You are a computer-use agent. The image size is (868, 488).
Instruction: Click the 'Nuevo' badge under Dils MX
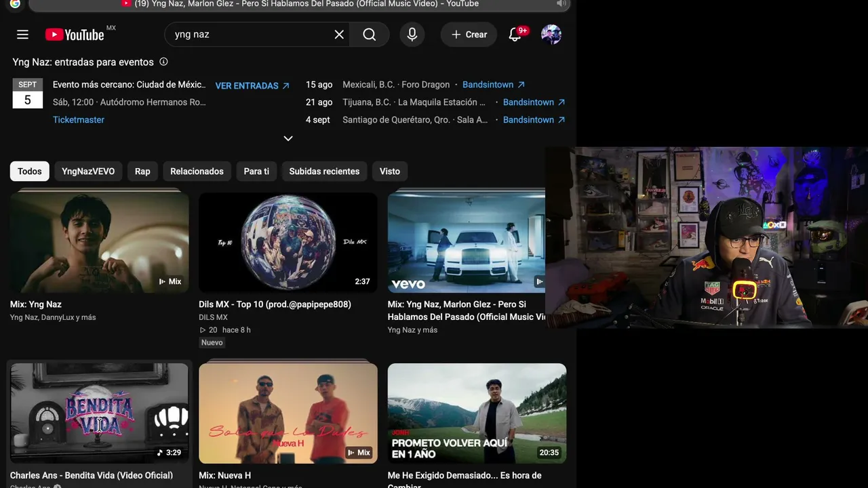point(212,343)
